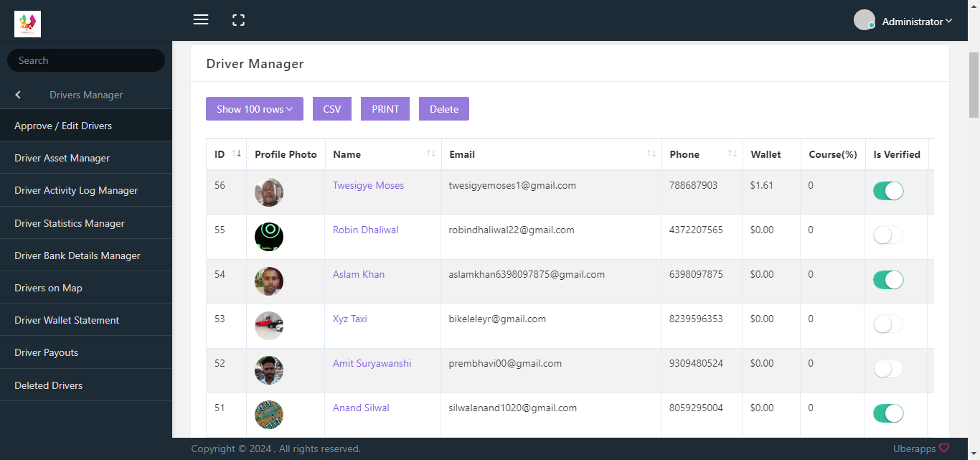
Task: Click the Administrator avatar
Action: pos(864,20)
